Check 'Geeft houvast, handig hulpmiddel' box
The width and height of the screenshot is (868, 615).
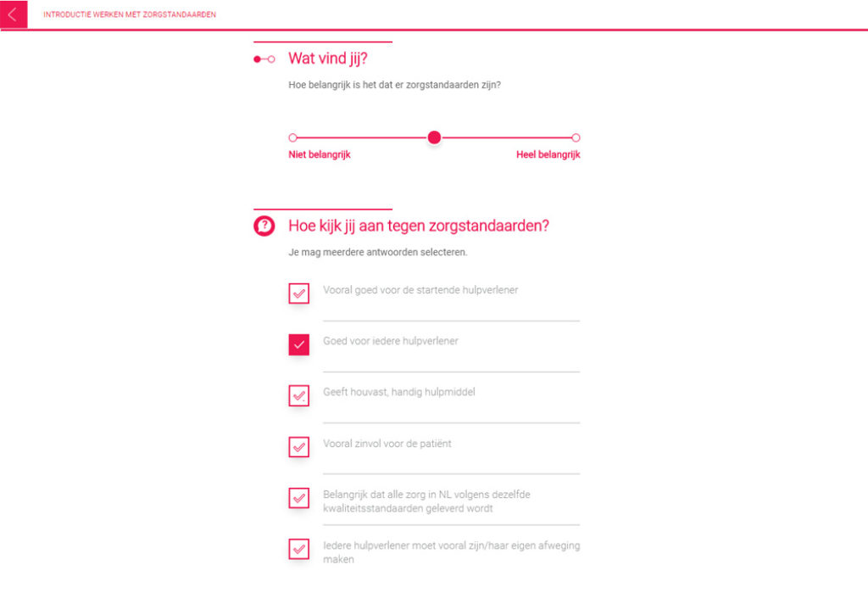pos(299,395)
